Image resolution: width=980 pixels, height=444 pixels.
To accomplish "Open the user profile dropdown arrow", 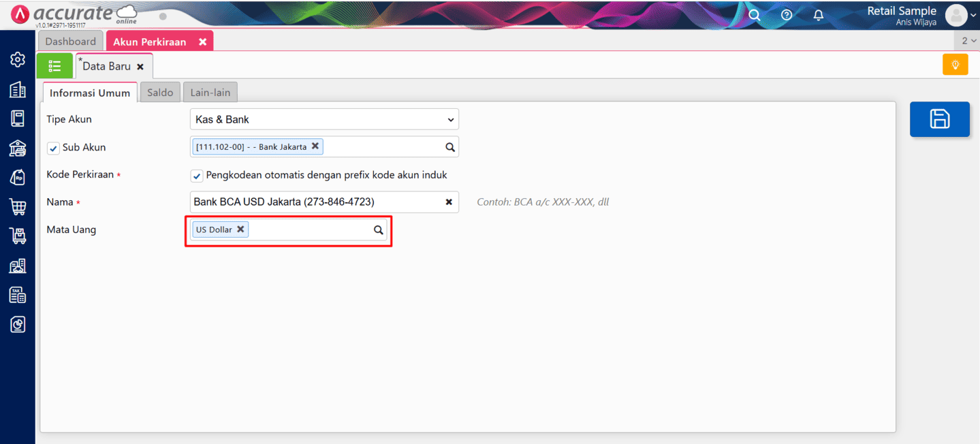I will 973,16.
